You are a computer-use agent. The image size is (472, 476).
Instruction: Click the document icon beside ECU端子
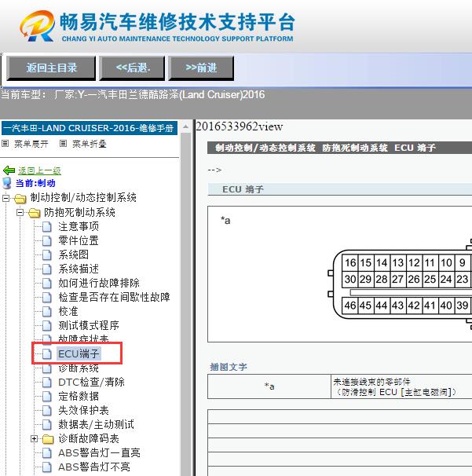pyautogui.click(x=47, y=354)
